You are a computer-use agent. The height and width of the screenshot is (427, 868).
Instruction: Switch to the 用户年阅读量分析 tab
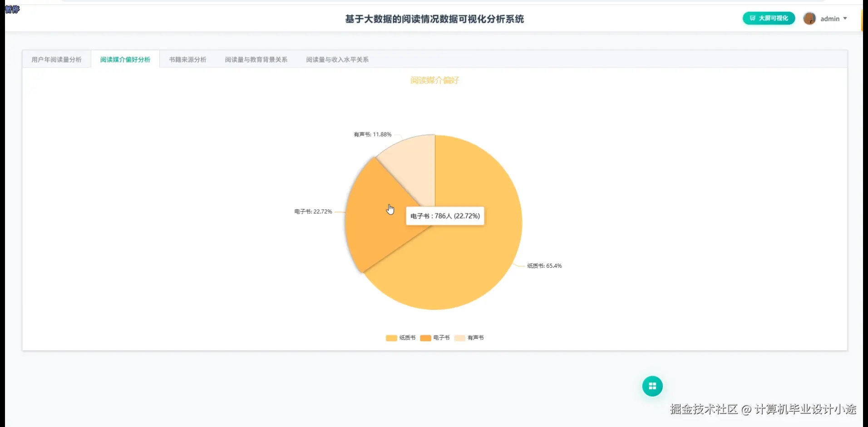click(56, 59)
